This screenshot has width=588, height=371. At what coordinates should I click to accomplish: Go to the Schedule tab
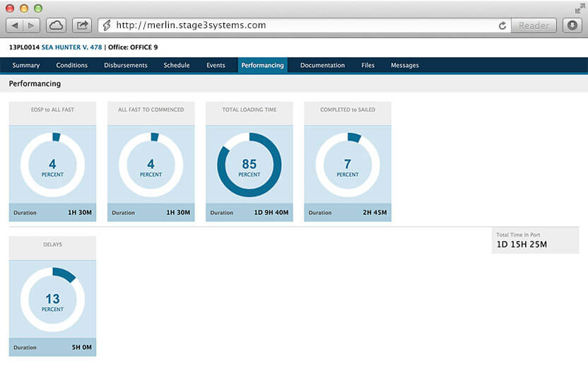[x=176, y=66]
